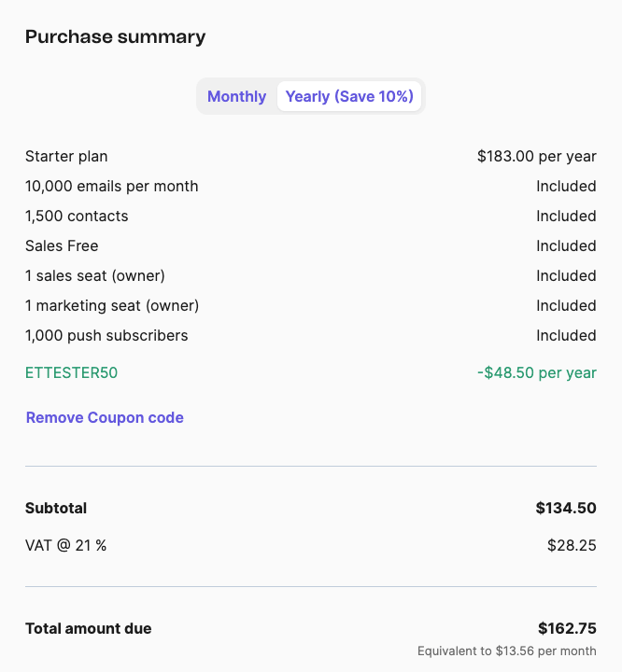Select the 1,500 contacts line item
Screen dimensions: 622x672
click(x=77, y=216)
